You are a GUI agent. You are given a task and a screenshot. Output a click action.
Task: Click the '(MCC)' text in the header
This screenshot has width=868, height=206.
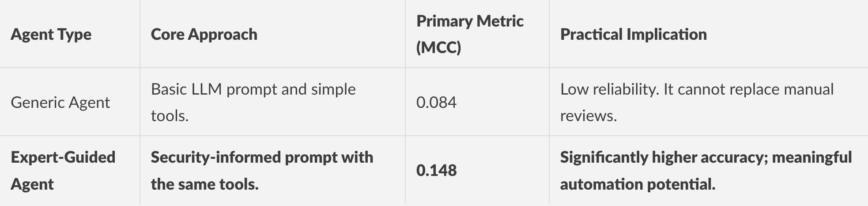click(x=438, y=48)
